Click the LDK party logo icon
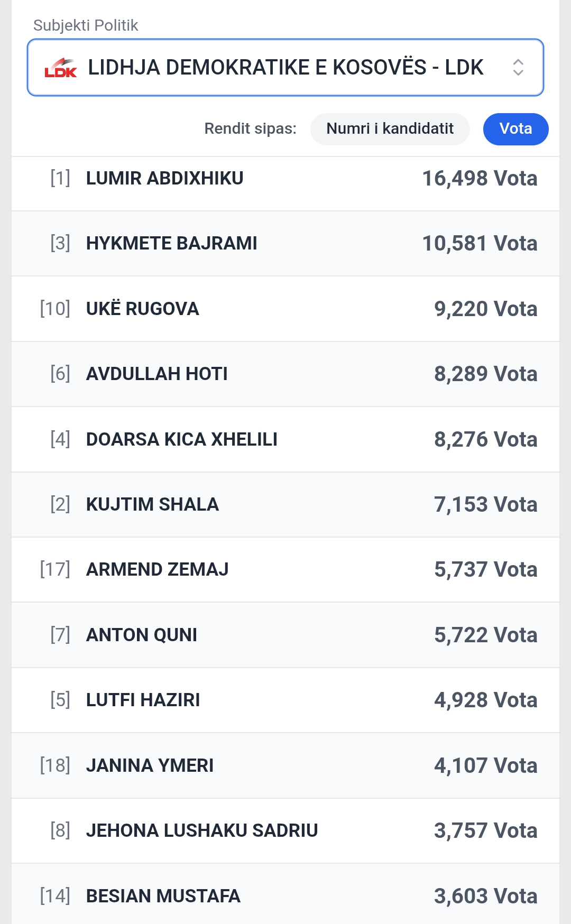Image resolution: width=571 pixels, height=924 pixels. pyautogui.click(x=60, y=68)
